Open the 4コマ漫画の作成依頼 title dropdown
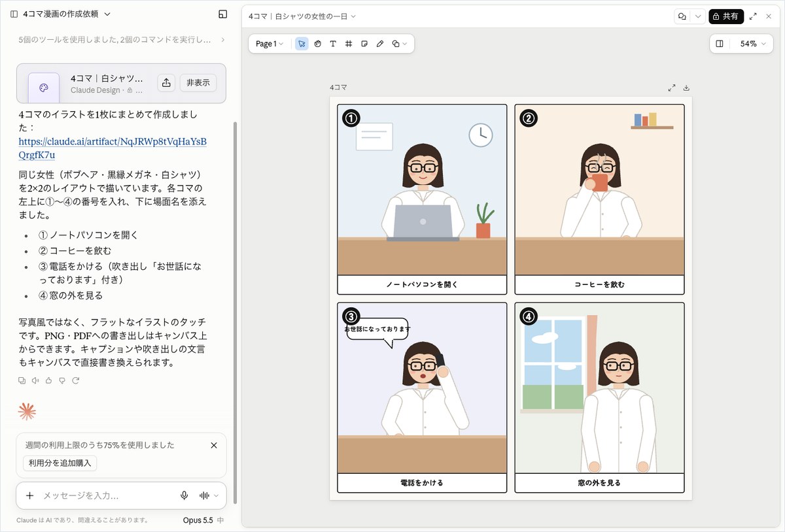This screenshot has height=532, width=785. pos(67,14)
